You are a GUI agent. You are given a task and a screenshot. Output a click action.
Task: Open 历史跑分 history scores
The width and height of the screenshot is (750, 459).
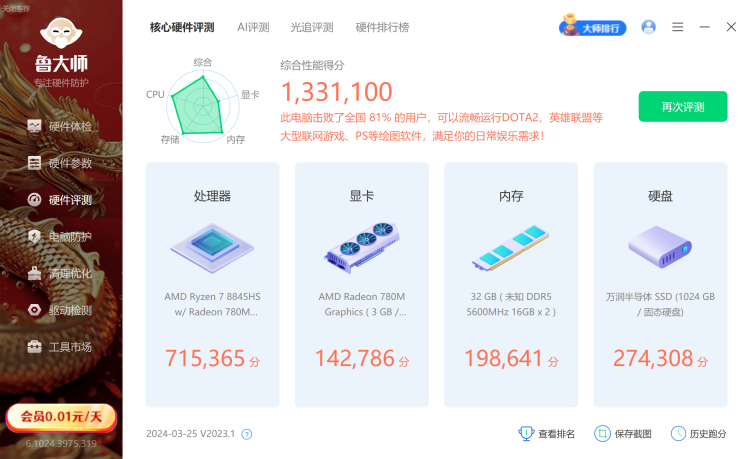click(x=698, y=434)
